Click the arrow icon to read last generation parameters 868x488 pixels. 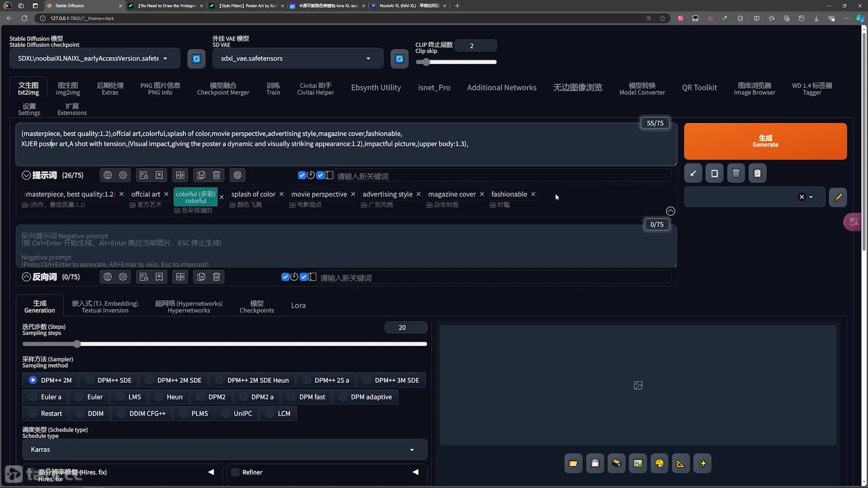pos(693,173)
